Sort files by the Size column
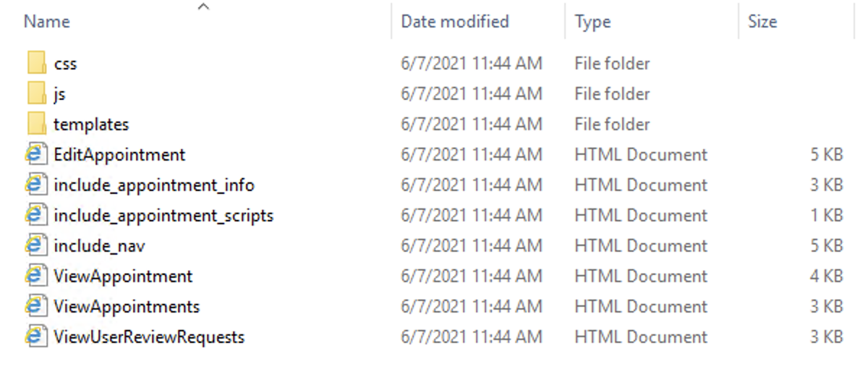This screenshot has height=372, width=868. [762, 22]
